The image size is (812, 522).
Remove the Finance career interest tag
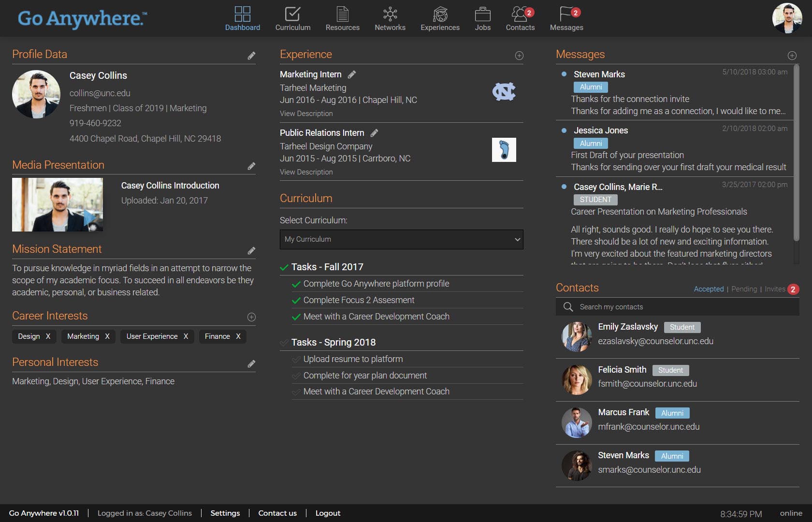[238, 336]
